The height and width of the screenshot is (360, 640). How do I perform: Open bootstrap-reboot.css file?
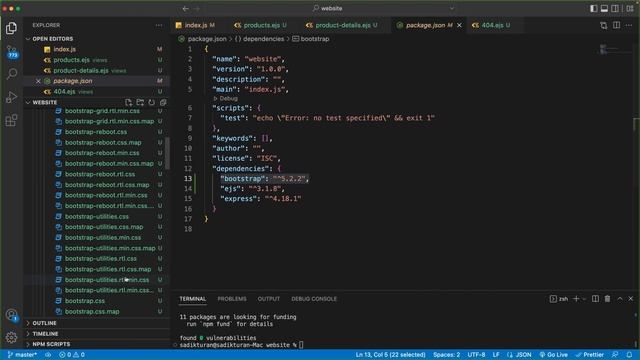pyautogui.click(x=96, y=132)
